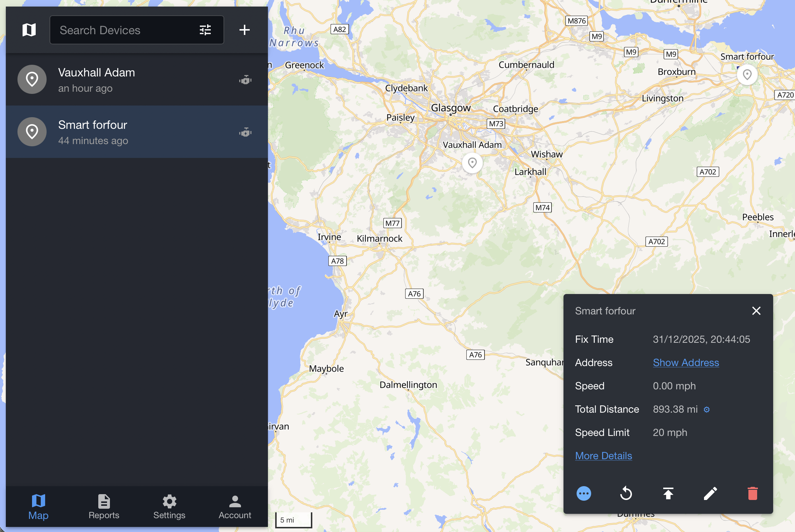Click the total distance gear icon
The width and height of the screenshot is (795, 532).
(x=707, y=410)
